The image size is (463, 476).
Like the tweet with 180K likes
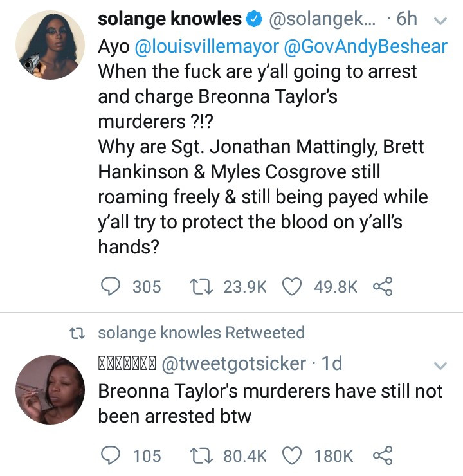point(292,455)
